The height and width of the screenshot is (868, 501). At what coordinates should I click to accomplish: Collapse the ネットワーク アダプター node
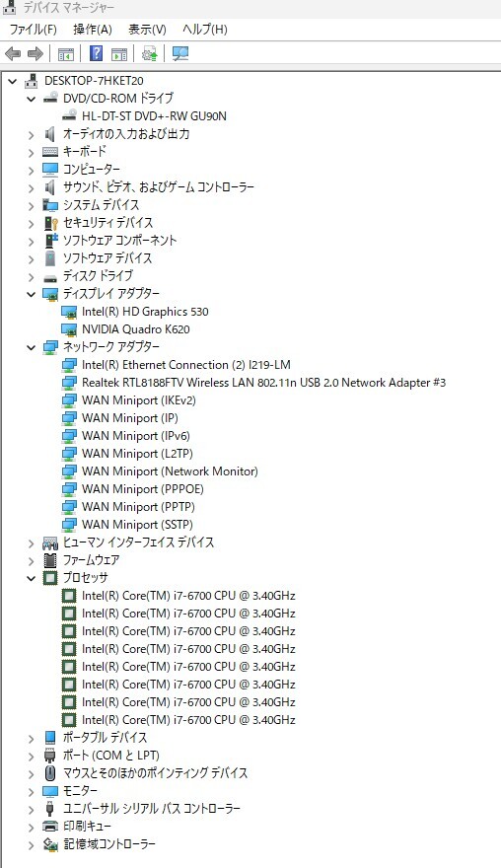click(x=31, y=347)
